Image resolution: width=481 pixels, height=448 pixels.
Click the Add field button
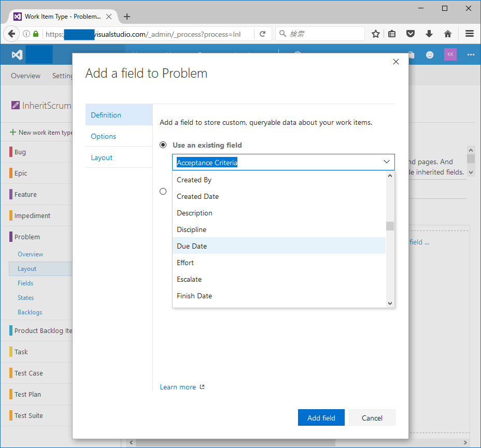pyautogui.click(x=321, y=417)
